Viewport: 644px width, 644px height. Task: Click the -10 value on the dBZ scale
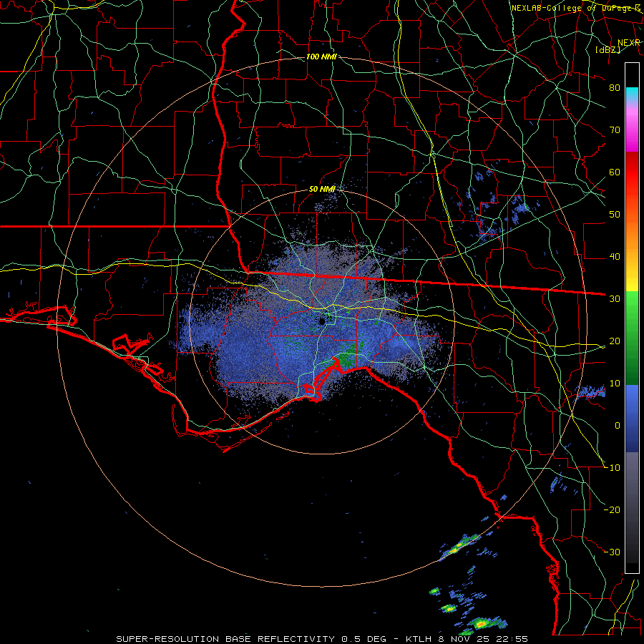[613, 467]
